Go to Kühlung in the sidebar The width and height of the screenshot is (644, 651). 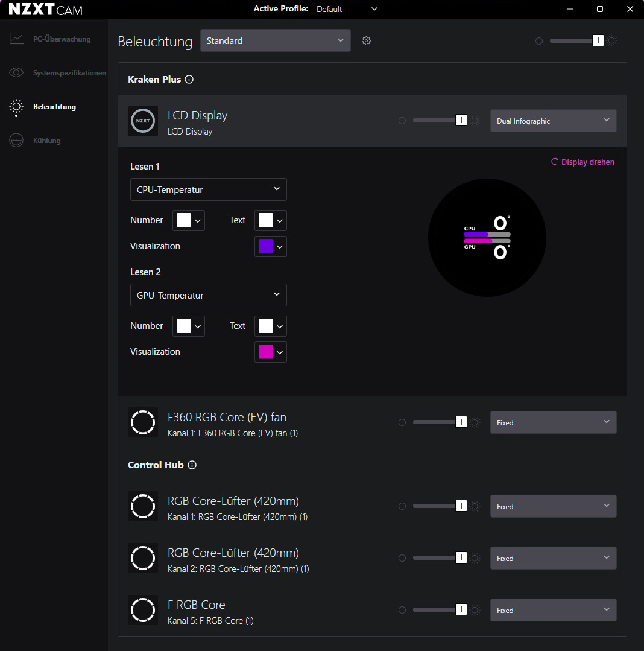(x=35, y=141)
